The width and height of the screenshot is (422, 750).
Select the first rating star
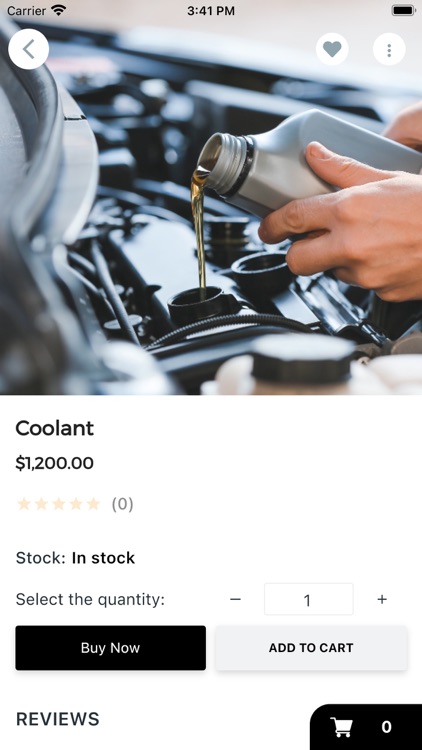pyautogui.click(x=24, y=504)
